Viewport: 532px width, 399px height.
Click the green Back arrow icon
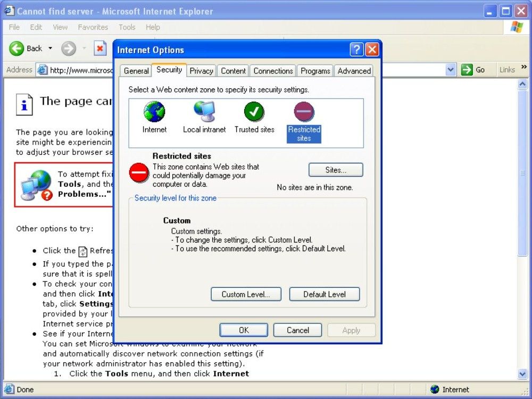[16, 48]
